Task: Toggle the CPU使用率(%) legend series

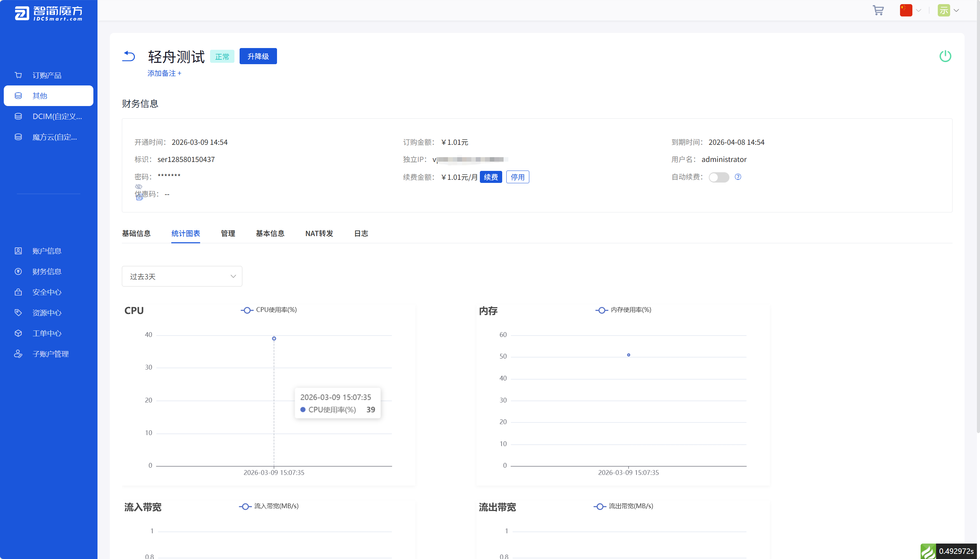Action: pyautogui.click(x=269, y=310)
